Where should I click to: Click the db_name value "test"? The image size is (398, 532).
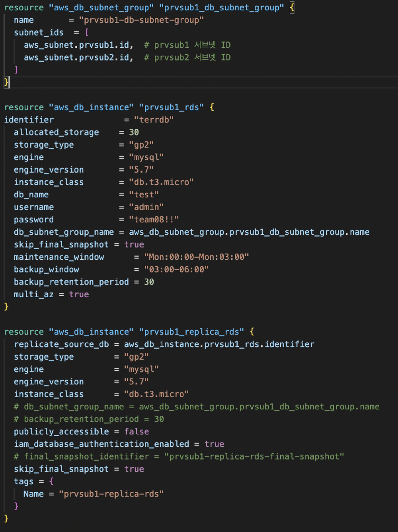point(144,195)
